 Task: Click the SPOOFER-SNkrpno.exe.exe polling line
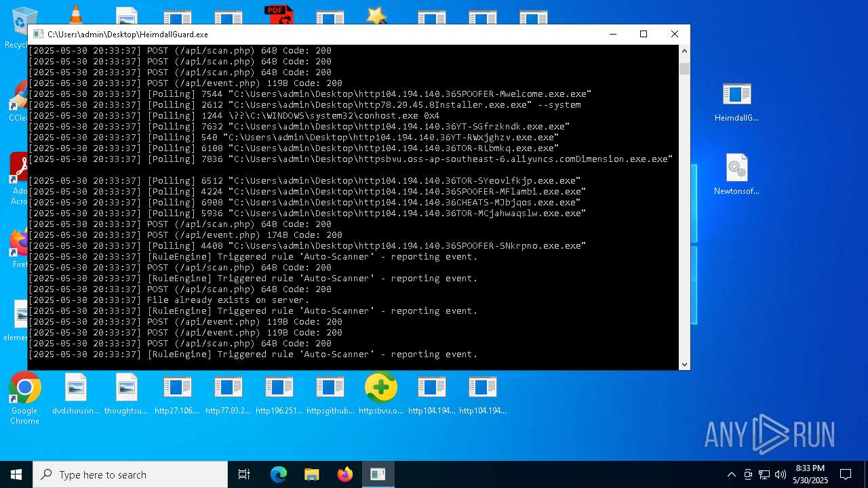tap(308, 245)
